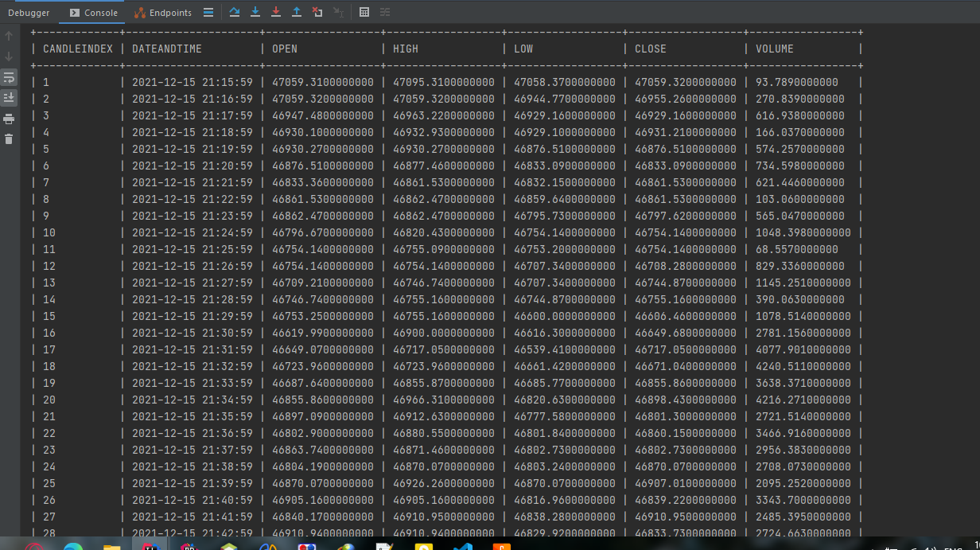This screenshot has height=550, width=980.
Task: Click the navigate down arrow button
Action: pos(9,56)
